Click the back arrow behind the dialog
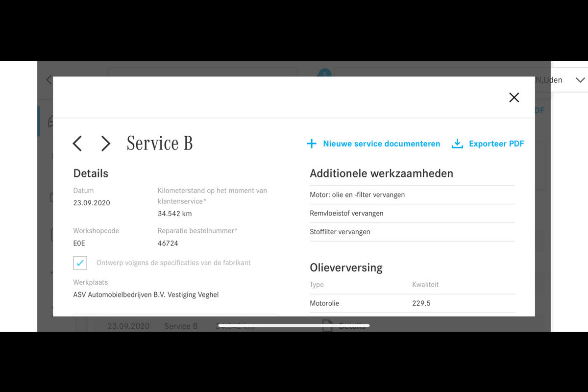588x392 pixels. (49, 80)
